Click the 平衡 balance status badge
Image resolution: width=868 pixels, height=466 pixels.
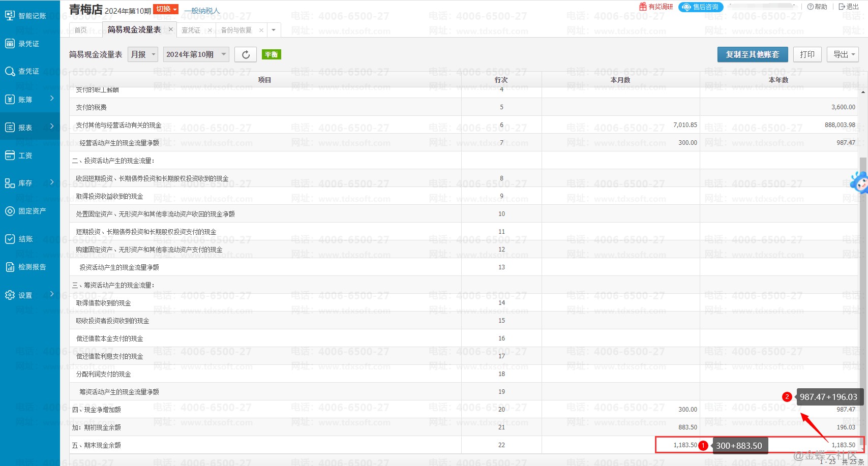pos(272,54)
